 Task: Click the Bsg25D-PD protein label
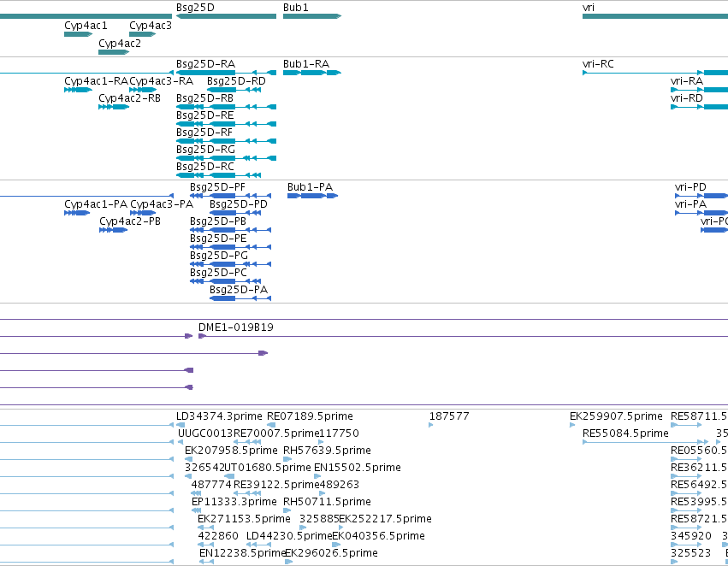pyautogui.click(x=238, y=204)
